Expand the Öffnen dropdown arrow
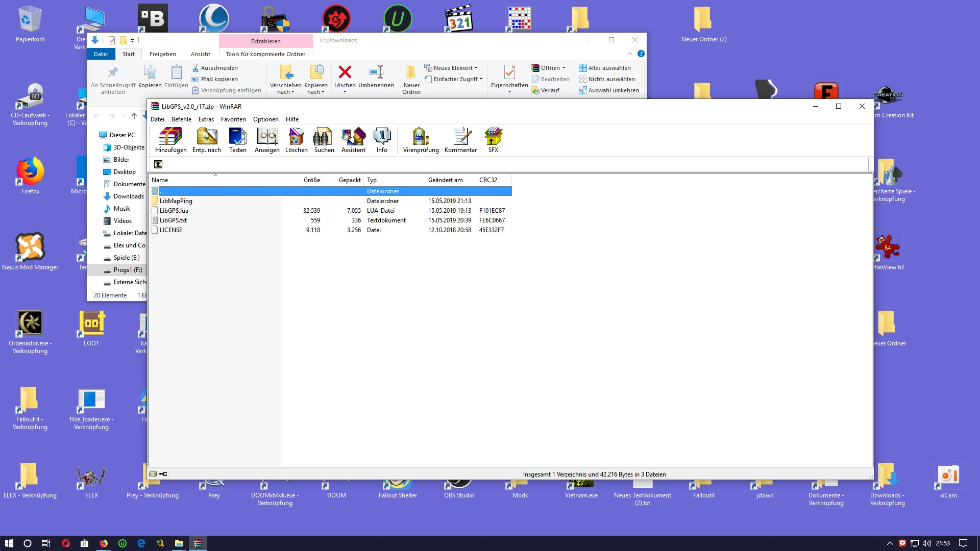This screenshot has height=551, width=980. [563, 68]
